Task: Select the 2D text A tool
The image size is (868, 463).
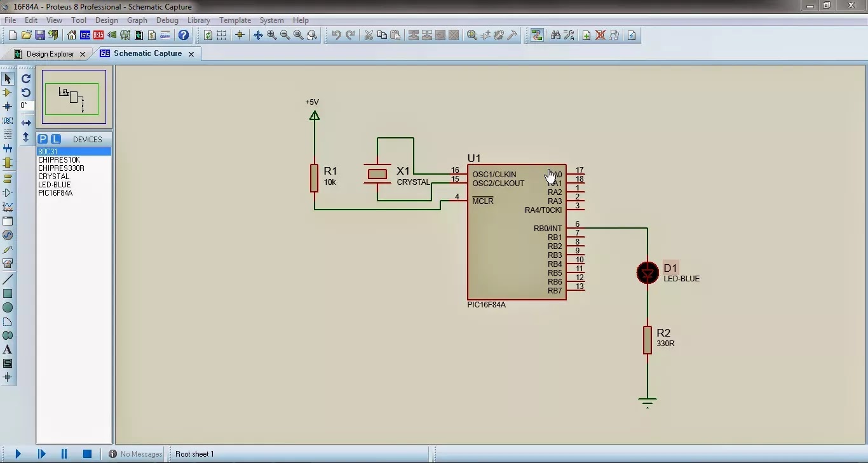Action: pyautogui.click(x=8, y=349)
